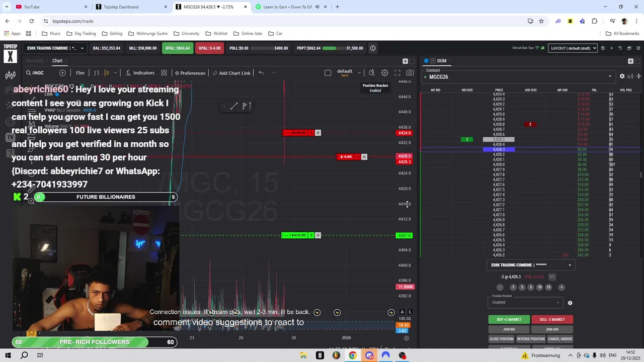Viewport: 644px width, 362px height.
Task: Click BUY +2 MARKET button
Action: pyautogui.click(x=509, y=319)
